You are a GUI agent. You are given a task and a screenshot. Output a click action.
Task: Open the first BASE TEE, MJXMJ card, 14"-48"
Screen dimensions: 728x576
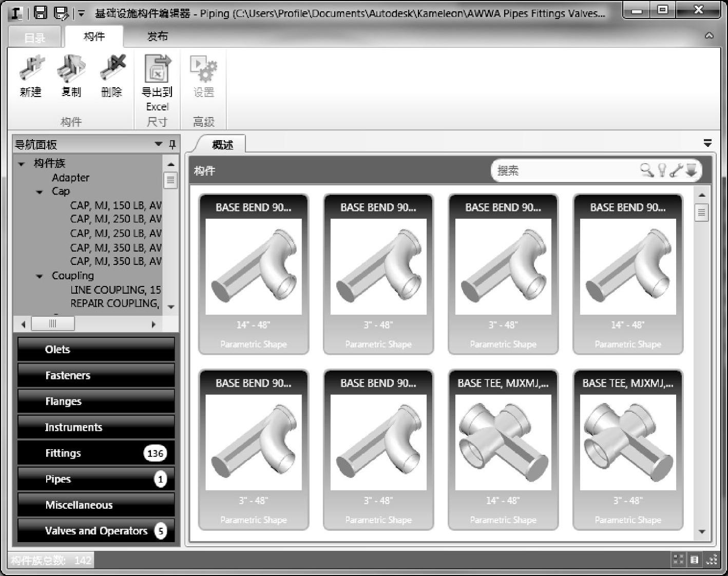coord(503,450)
